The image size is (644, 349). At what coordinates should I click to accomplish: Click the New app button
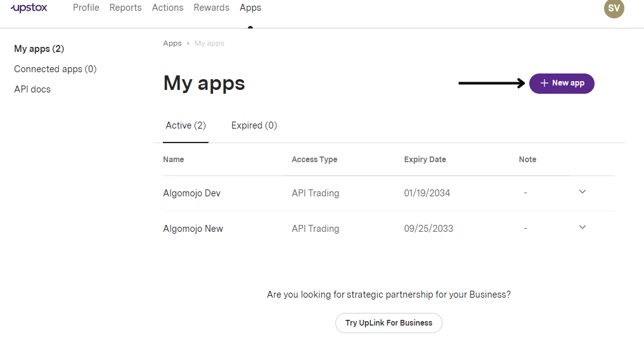coord(562,83)
